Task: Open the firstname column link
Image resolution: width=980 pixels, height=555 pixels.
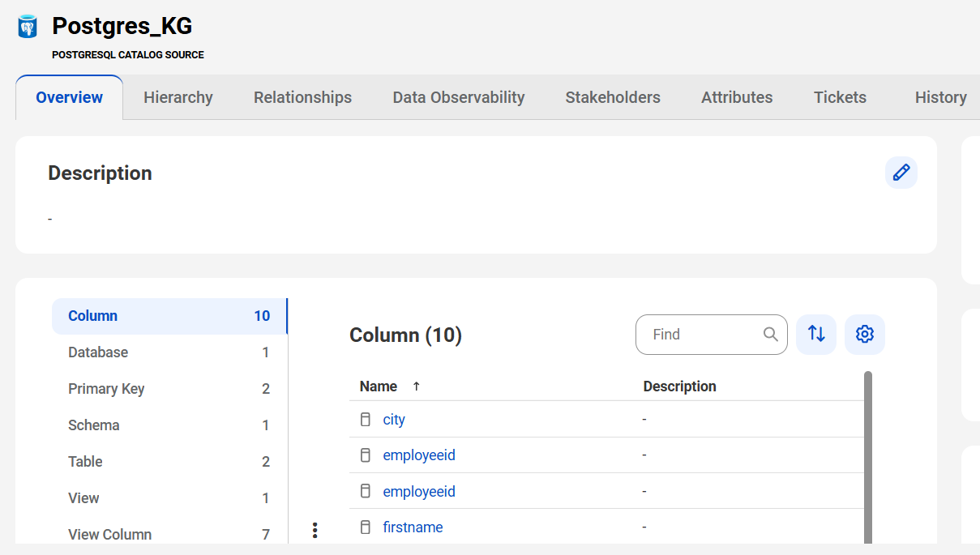Action: 413,527
